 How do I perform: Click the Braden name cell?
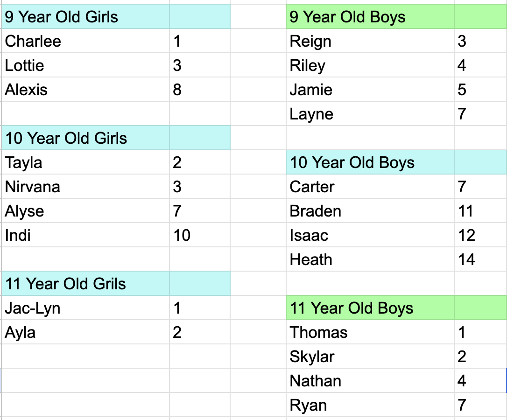(370, 211)
